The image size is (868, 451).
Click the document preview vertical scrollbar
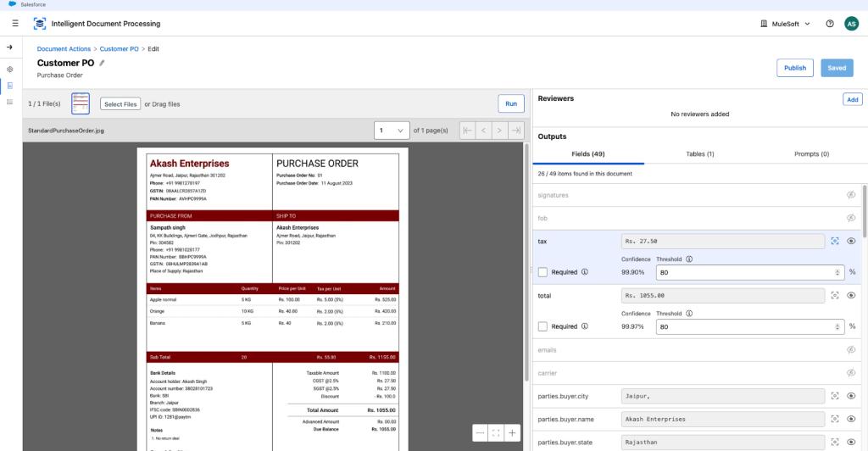[x=526, y=262]
